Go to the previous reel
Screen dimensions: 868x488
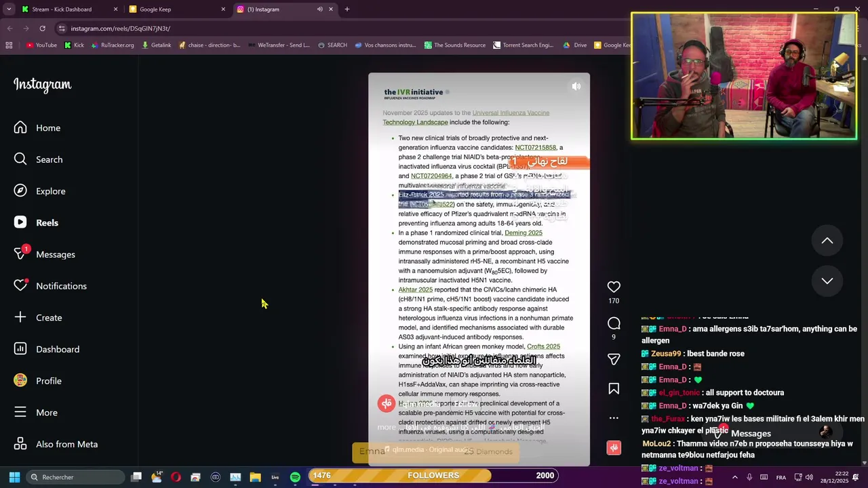click(x=827, y=241)
